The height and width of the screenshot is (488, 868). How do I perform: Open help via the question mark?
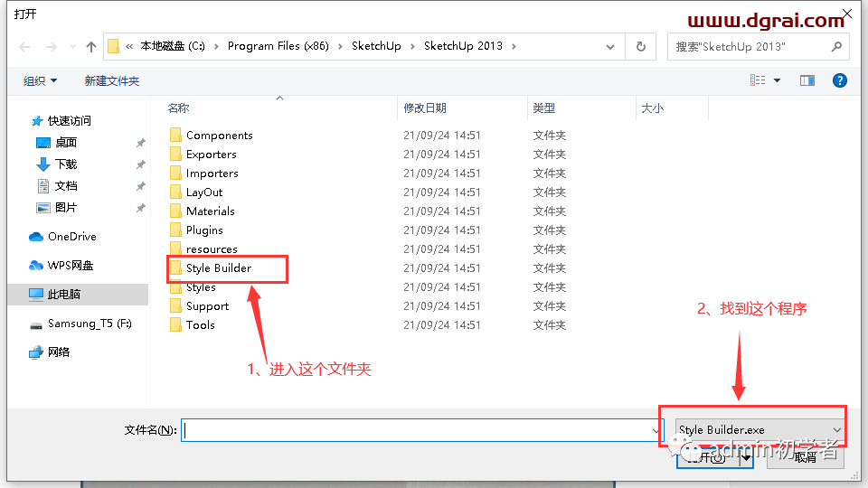840,80
